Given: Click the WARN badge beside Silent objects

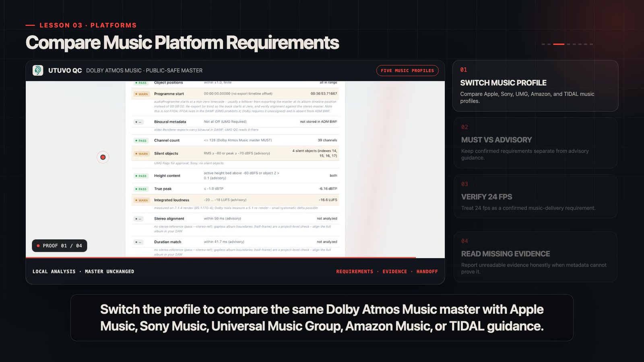Looking at the screenshot, I should pos(142,154).
